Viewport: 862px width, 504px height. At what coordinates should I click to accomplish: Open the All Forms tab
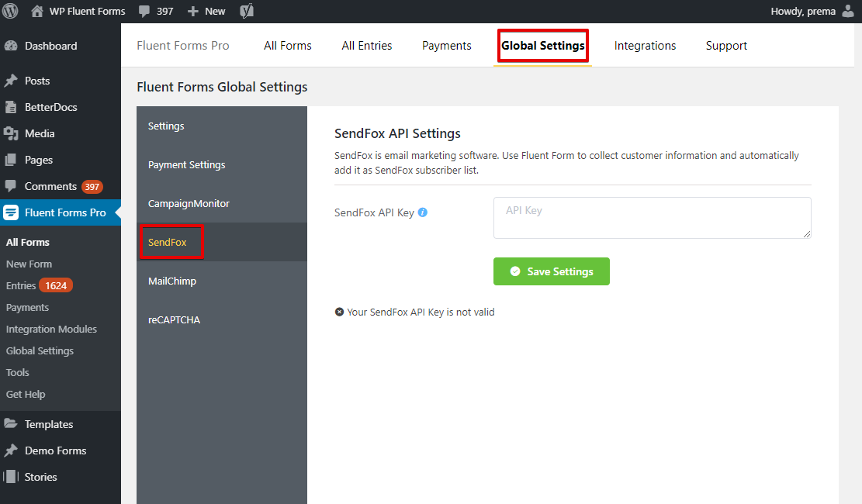[288, 46]
